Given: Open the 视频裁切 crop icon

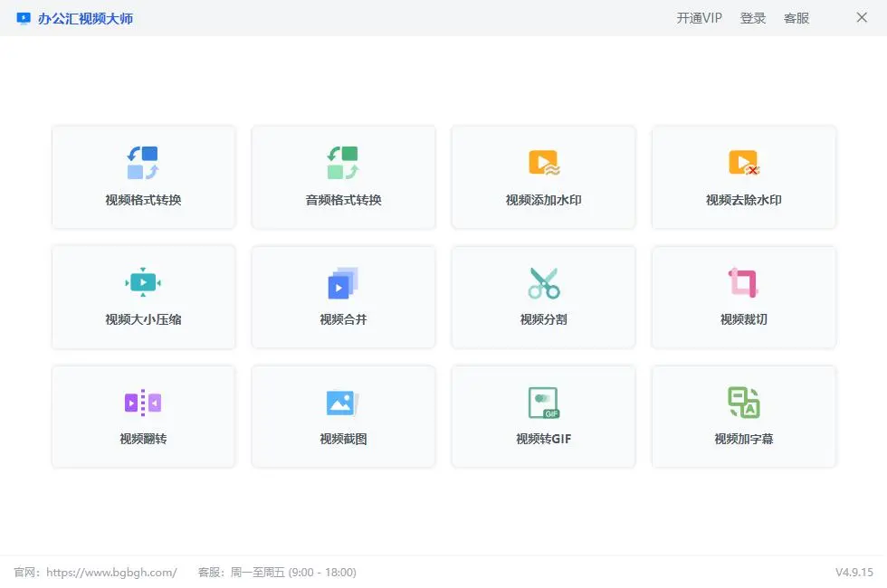Looking at the screenshot, I should pos(744,283).
